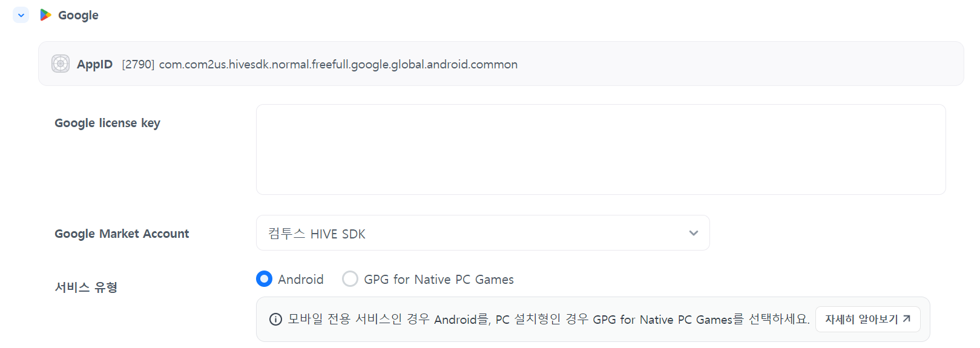Click the external arrow icon on 자세히 알아보기

906,319
